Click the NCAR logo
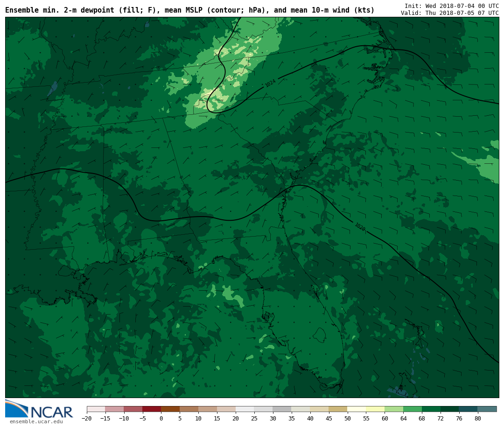The height and width of the screenshot is (427, 504). (39, 409)
